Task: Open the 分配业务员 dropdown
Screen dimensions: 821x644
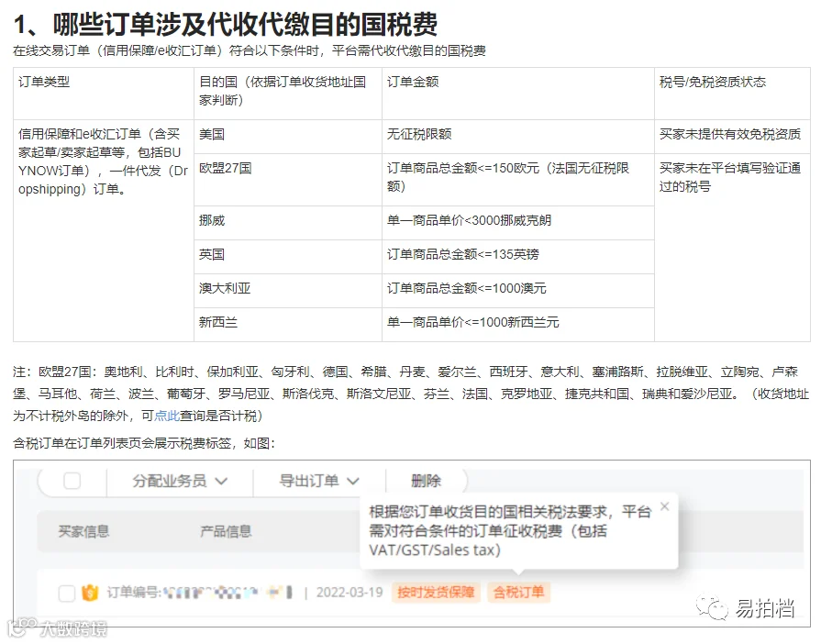Action: point(180,481)
